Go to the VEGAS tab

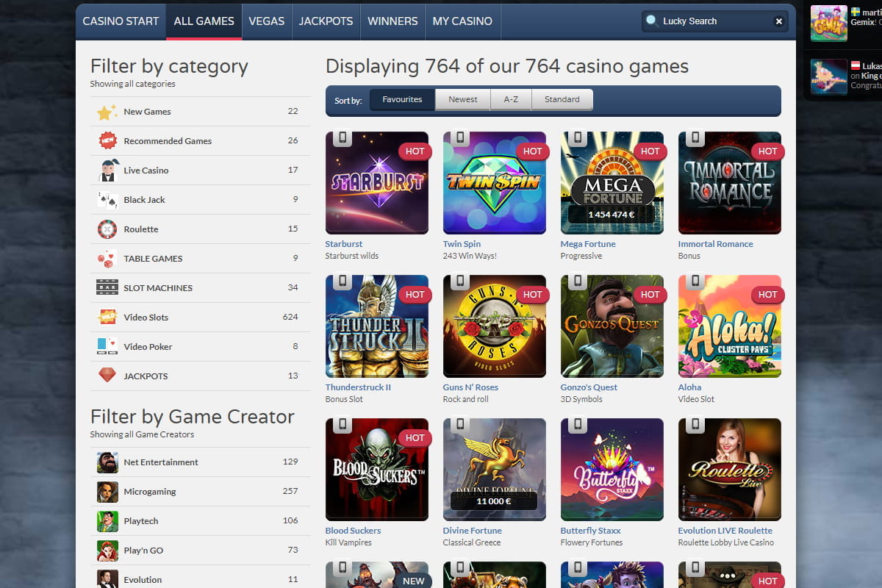[267, 21]
